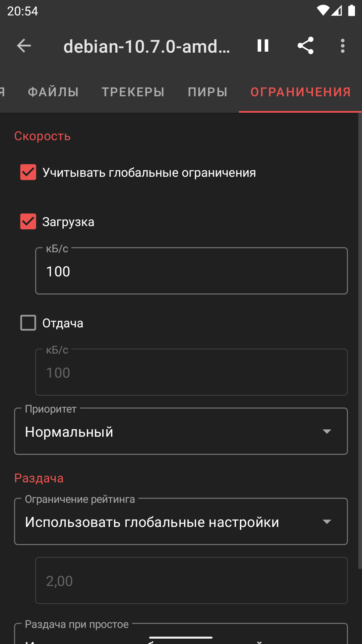
Task: Tap the back arrow icon
Action: 24,46
